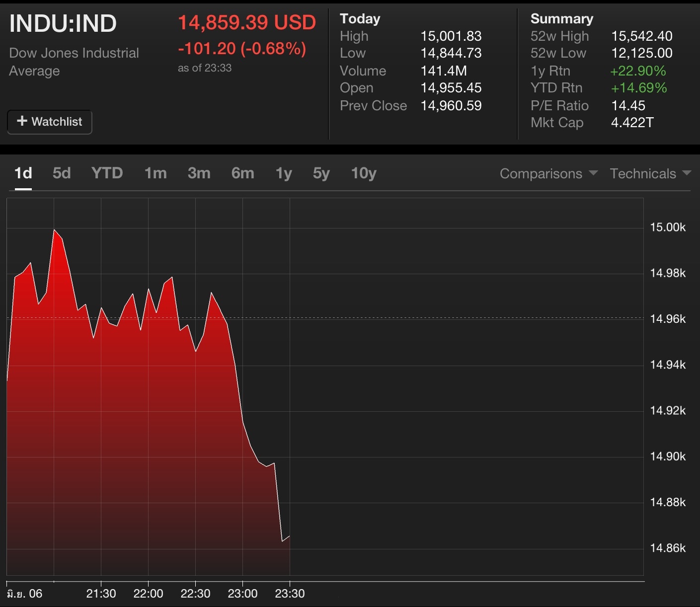Click the plus icon on Watchlist button
Image resolution: width=700 pixels, height=607 pixels.
tap(22, 121)
